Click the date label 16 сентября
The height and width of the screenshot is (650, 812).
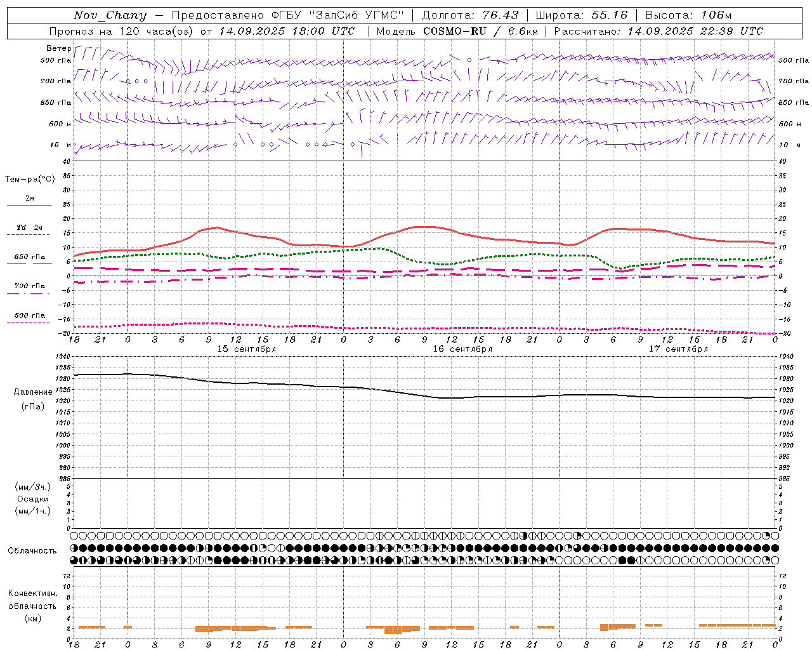coord(462,349)
